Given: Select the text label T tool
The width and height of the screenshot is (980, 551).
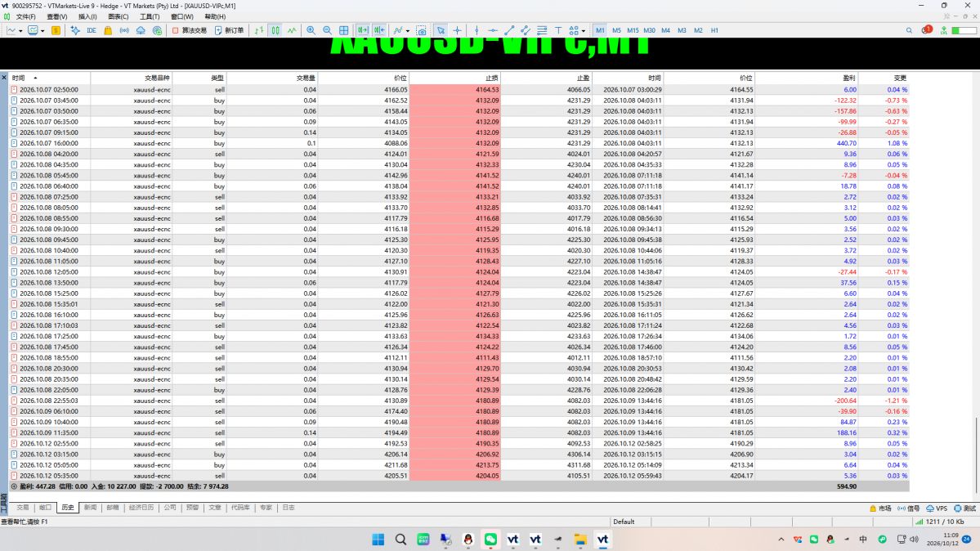Looking at the screenshot, I should [558, 30].
